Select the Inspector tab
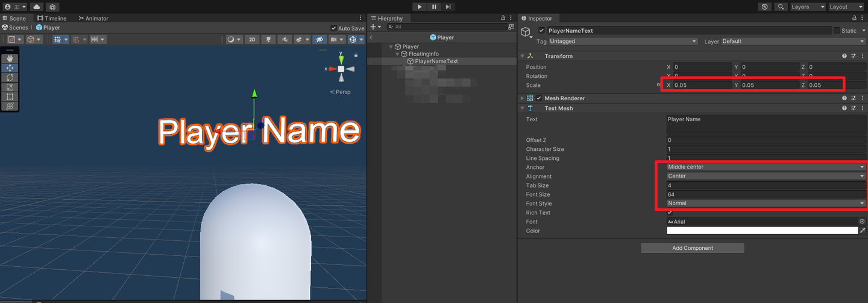The image size is (868, 303). [536, 18]
